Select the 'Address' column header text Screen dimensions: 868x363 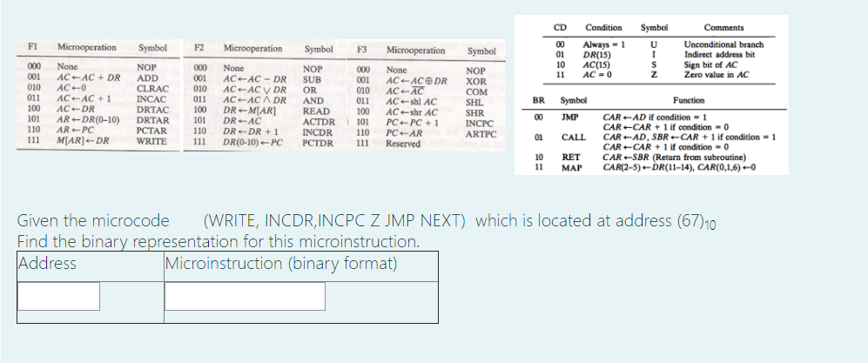click(47, 263)
